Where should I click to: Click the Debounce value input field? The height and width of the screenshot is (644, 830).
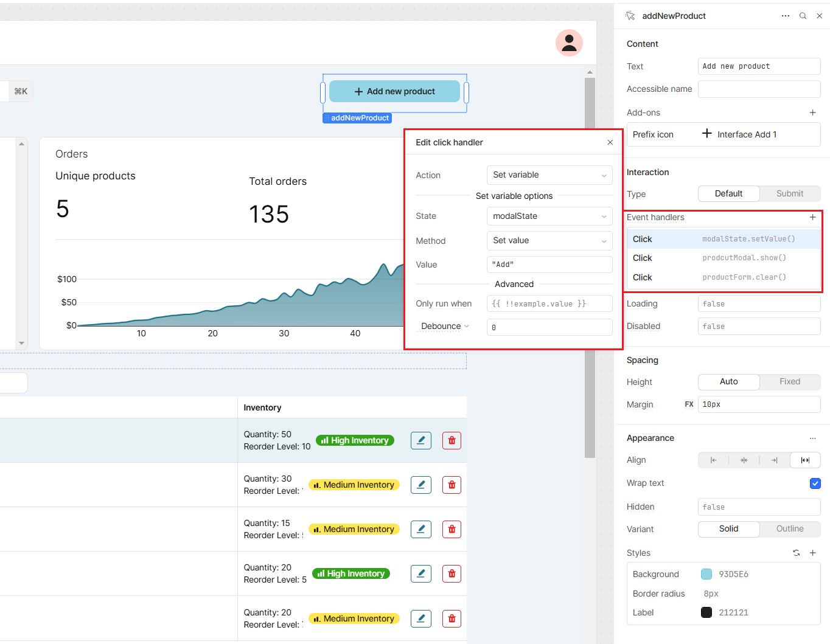tap(549, 327)
